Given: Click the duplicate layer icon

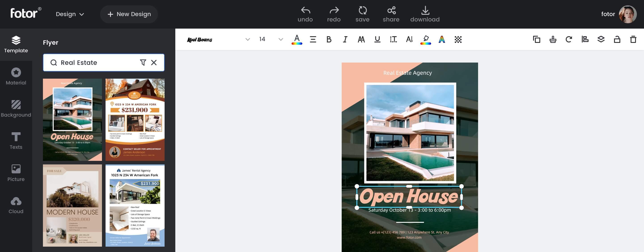Looking at the screenshot, I should click(x=537, y=39).
